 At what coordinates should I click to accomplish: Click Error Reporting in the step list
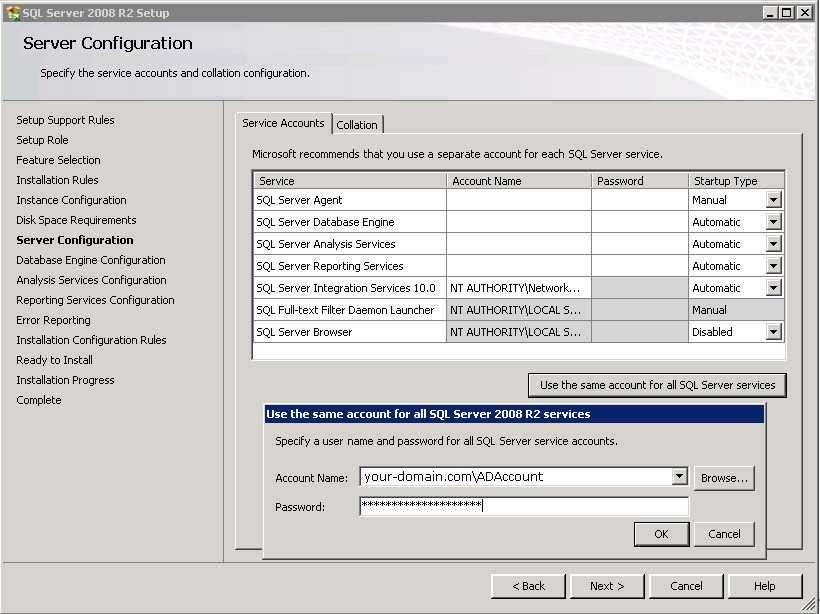pos(53,320)
